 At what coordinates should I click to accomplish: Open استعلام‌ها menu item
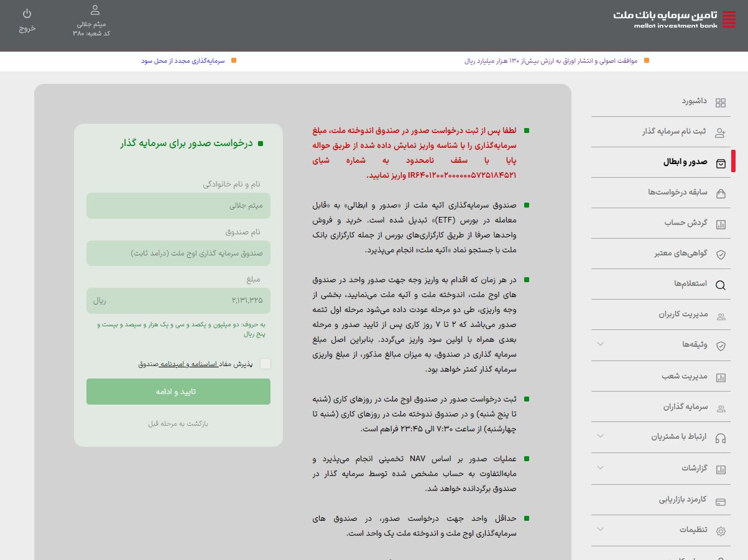691,283
